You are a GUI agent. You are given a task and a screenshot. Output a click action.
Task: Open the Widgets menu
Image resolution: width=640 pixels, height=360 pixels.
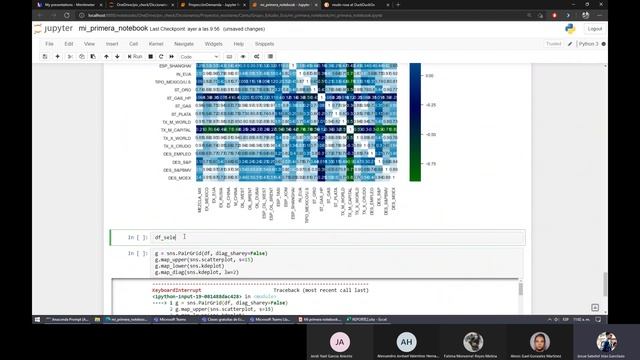pyautogui.click(x=213, y=44)
